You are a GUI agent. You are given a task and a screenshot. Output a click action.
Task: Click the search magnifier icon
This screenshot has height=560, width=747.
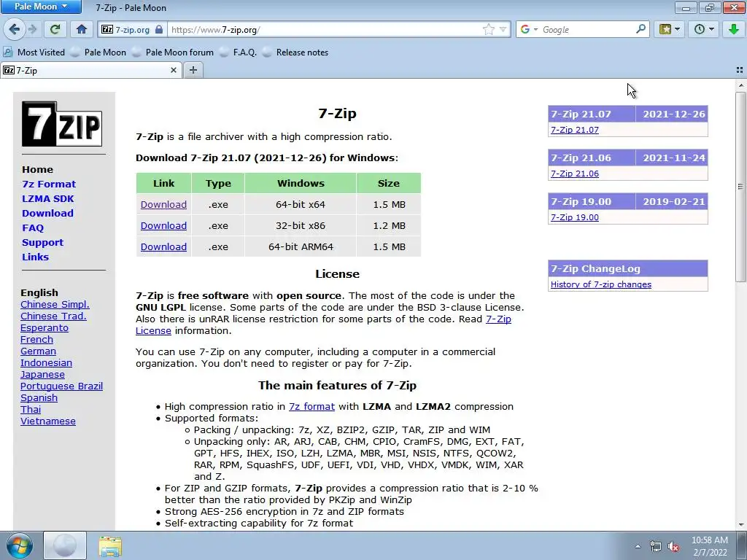[640, 29]
